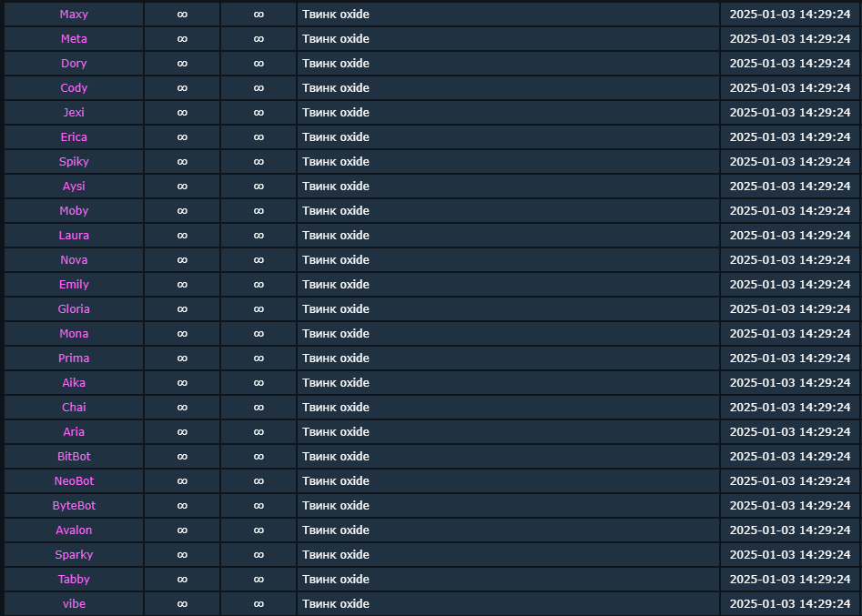862x616 pixels.
Task: Open the Erica player link
Action: tap(74, 136)
